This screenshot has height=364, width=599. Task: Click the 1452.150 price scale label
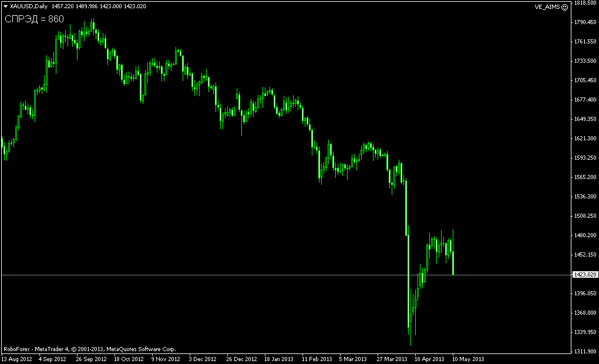[585, 254]
